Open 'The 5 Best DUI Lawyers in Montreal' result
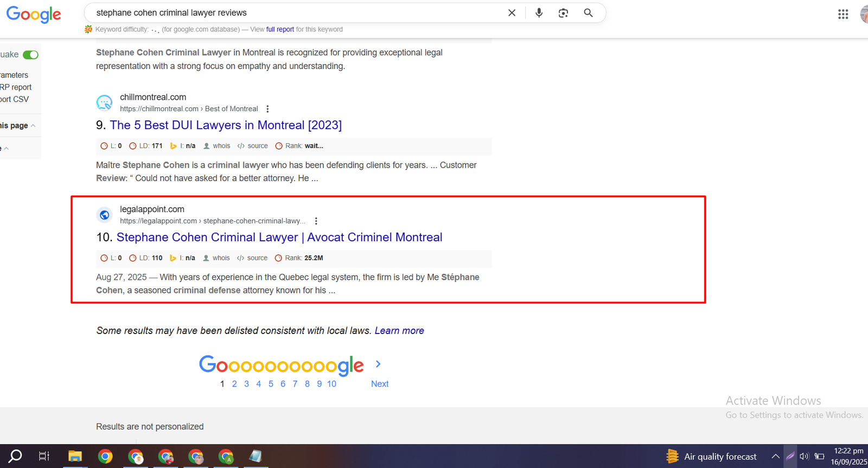Image resolution: width=868 pixels, height=468 pixels. [226, 125]
